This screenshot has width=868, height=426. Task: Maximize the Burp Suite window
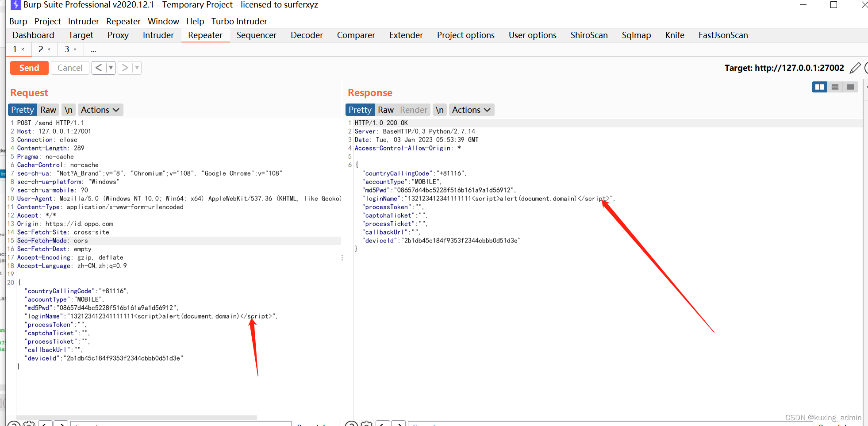833,5
